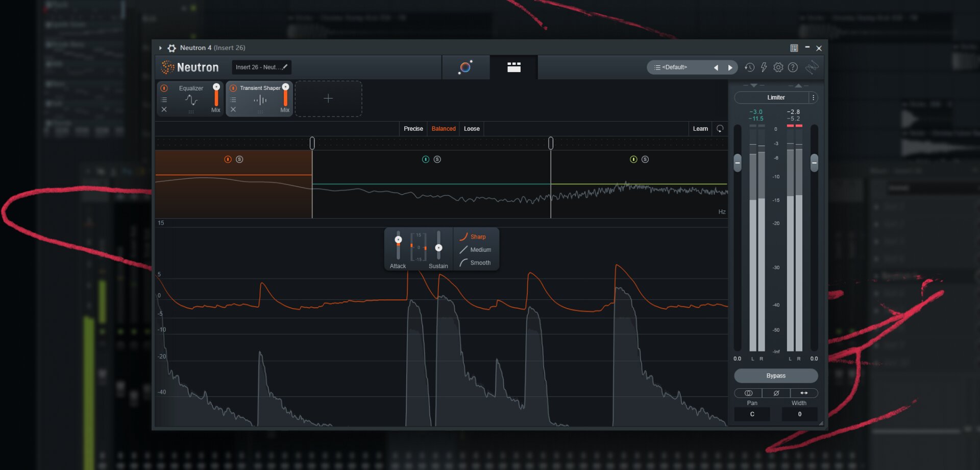The image size is (980, 470).
Task: Load the previous preset with left arrow
Action: coord(716,67)
